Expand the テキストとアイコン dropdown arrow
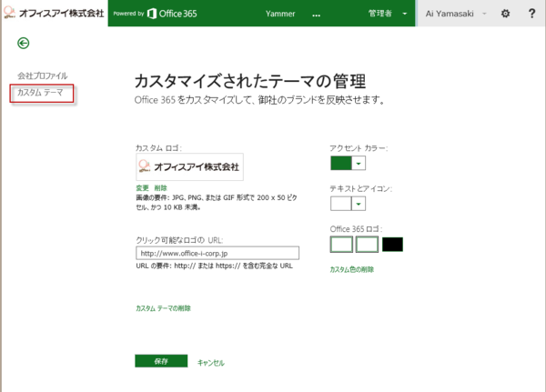 point(359,204)
